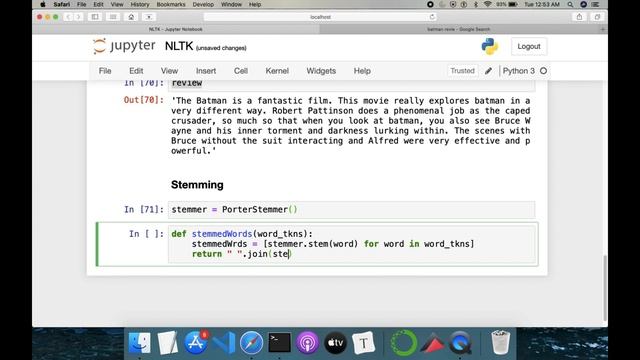Toggle the Safari sidebar button

[x=95, y=17]
